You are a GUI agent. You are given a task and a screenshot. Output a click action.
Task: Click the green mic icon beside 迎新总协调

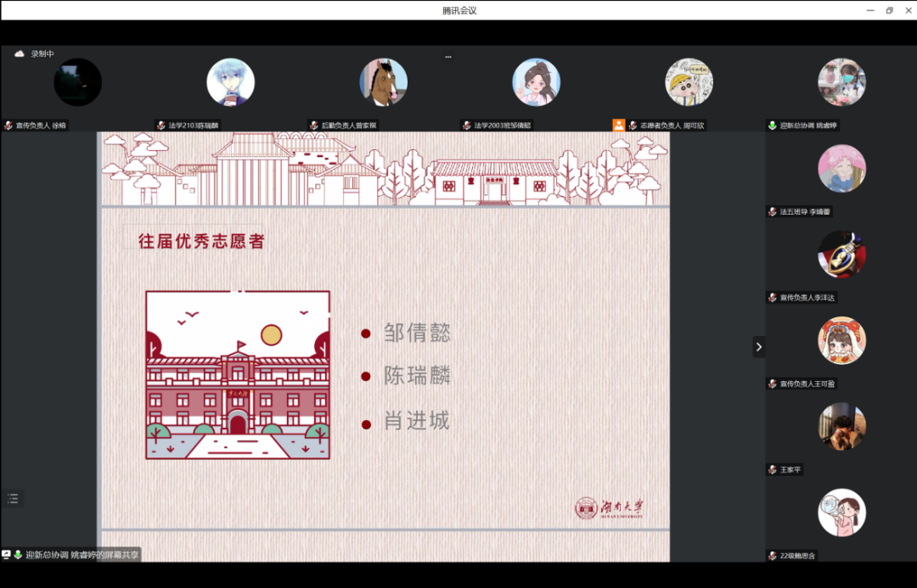pyautogui.click(x=772, y=126)
